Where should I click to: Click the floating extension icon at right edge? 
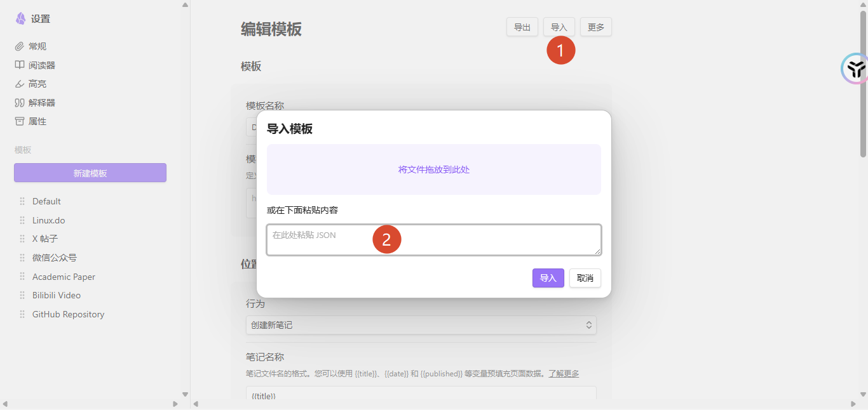point(855,69)
